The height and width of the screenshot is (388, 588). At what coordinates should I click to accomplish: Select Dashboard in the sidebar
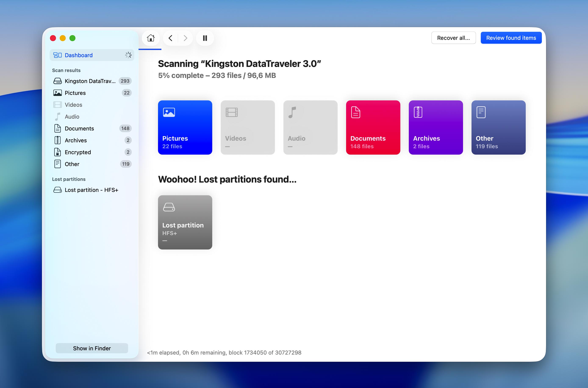pos(92,55)
